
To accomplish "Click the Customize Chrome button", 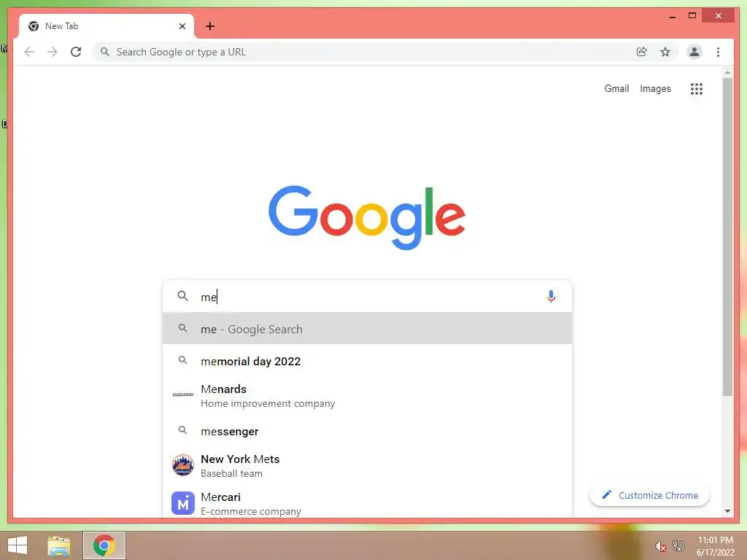I will [x=649, y=495].
